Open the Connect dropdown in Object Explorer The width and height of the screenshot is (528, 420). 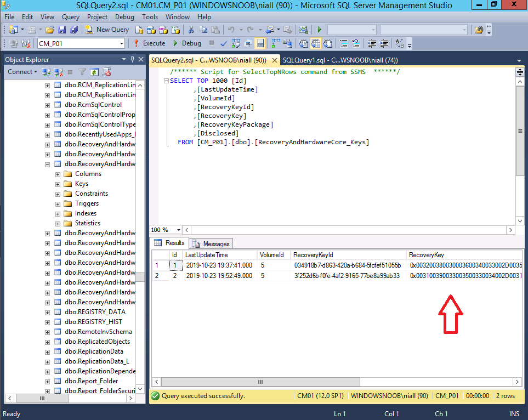pyautogui.click(x=22, y=72)
